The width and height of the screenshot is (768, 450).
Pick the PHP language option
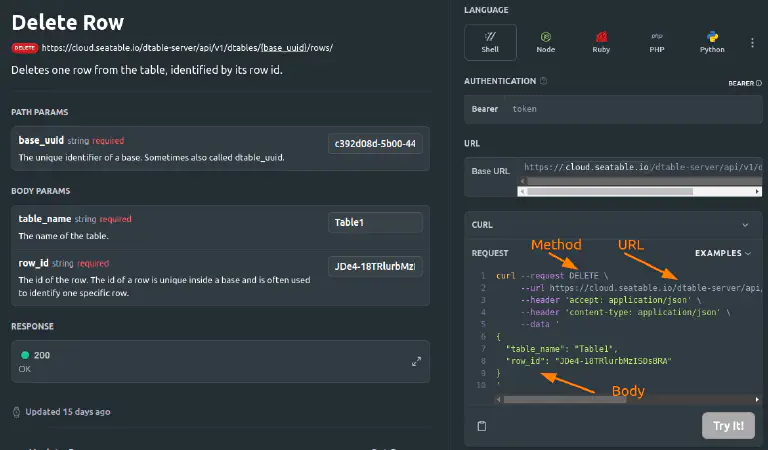(658, 42)
